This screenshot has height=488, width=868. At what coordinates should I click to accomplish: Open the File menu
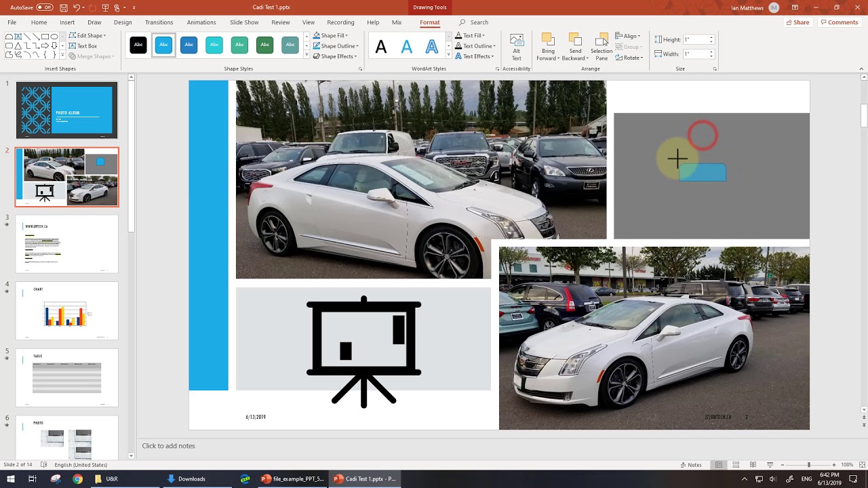[12, 22]
